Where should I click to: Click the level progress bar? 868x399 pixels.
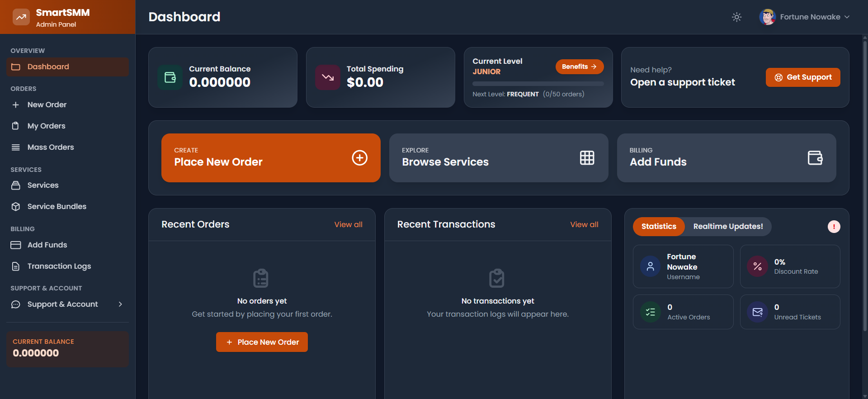[538, 84]
